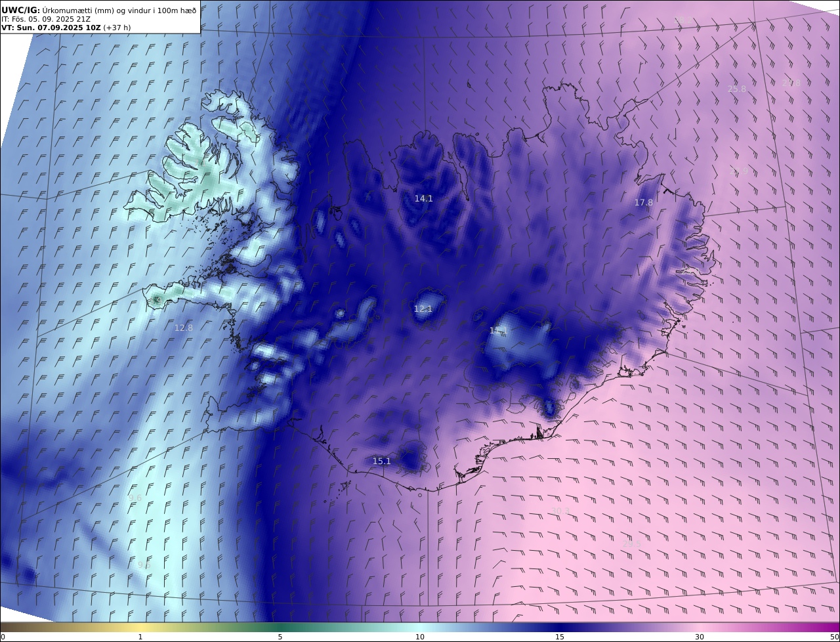
Task: Click the 15.1 value near the south coast
Action: pyautogui.click(x=381, y=461)
